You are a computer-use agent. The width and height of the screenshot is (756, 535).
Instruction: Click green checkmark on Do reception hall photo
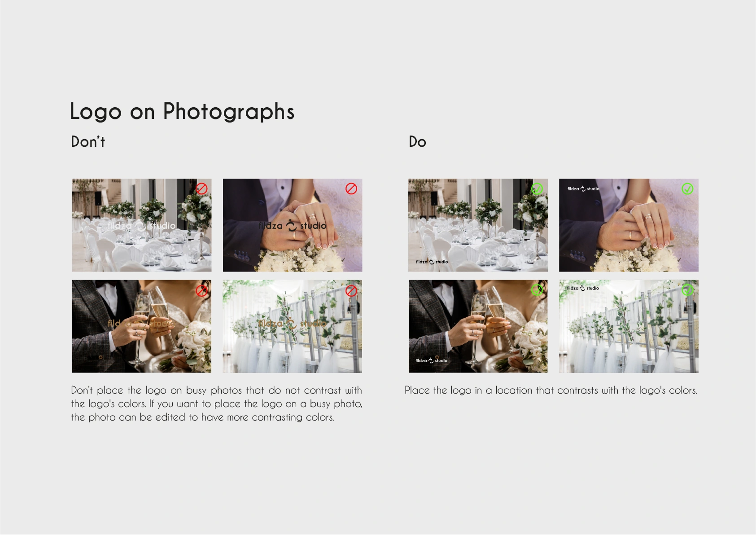coord(537,189)
